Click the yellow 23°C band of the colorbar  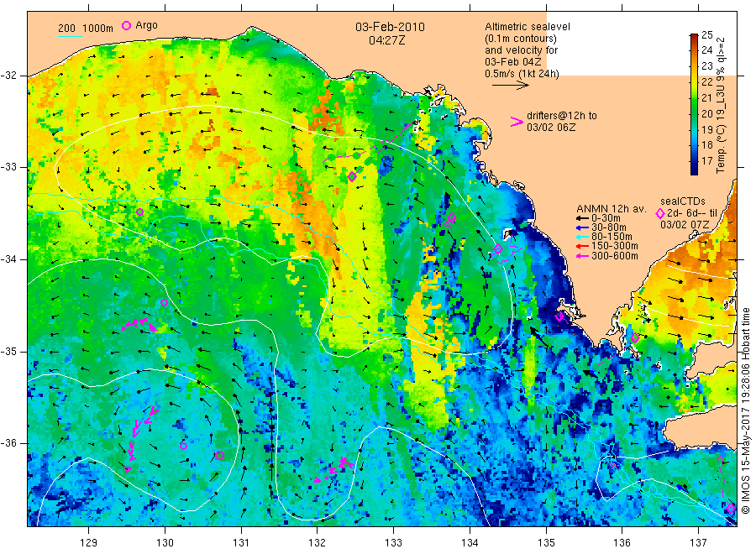pyautogui.click(x=694, y=66)
